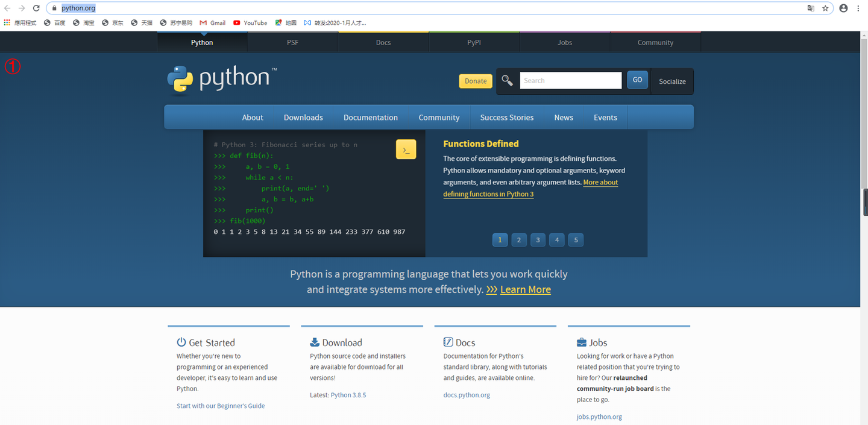This screenshot has height=425, width=868.
Task: Show slide 2 of the code carousel
Action: tap(519, 240)
